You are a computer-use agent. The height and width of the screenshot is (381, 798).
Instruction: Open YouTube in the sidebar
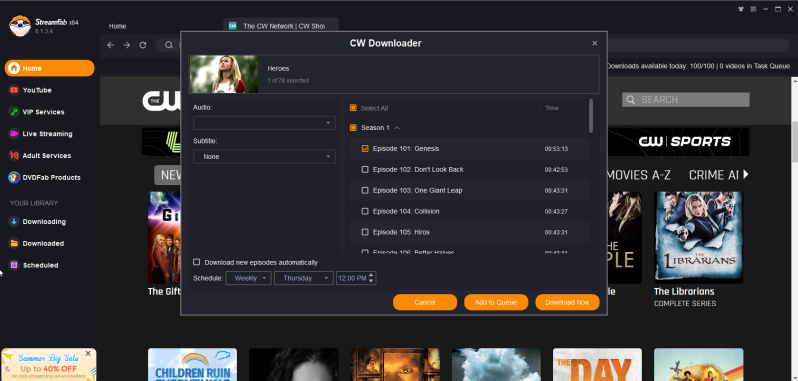tap(37, 90)
